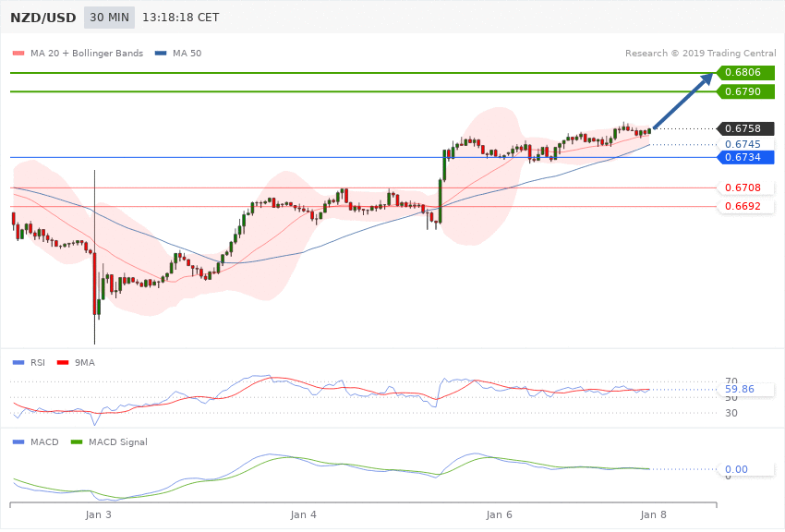Click the NZD/USD pair title

[x=43, y=18]
